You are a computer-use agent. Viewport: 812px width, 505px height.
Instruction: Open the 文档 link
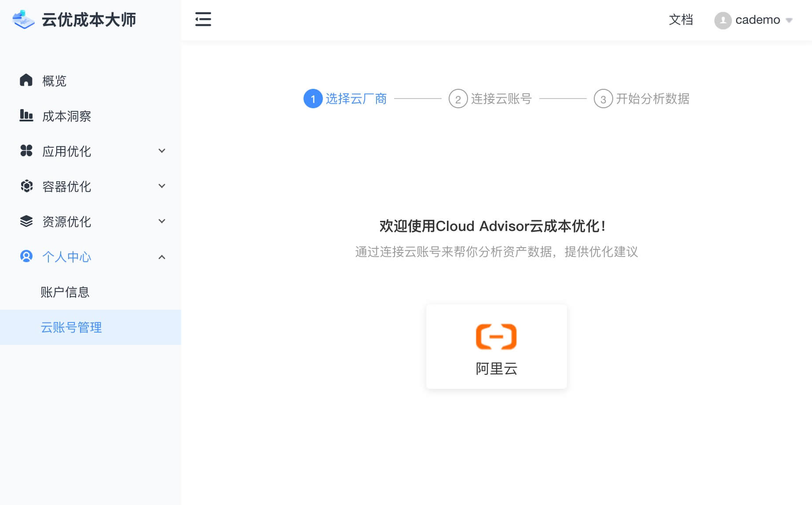(681, 20)
